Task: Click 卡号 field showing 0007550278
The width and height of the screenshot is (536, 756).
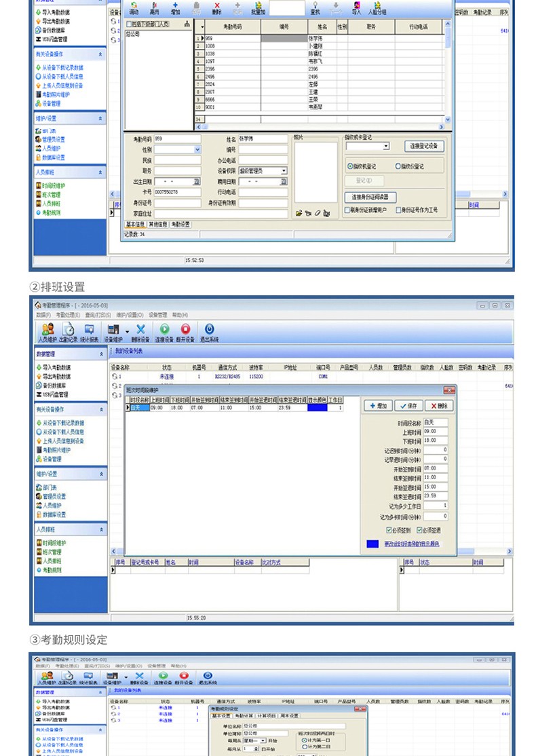Action: coord(177,192)
